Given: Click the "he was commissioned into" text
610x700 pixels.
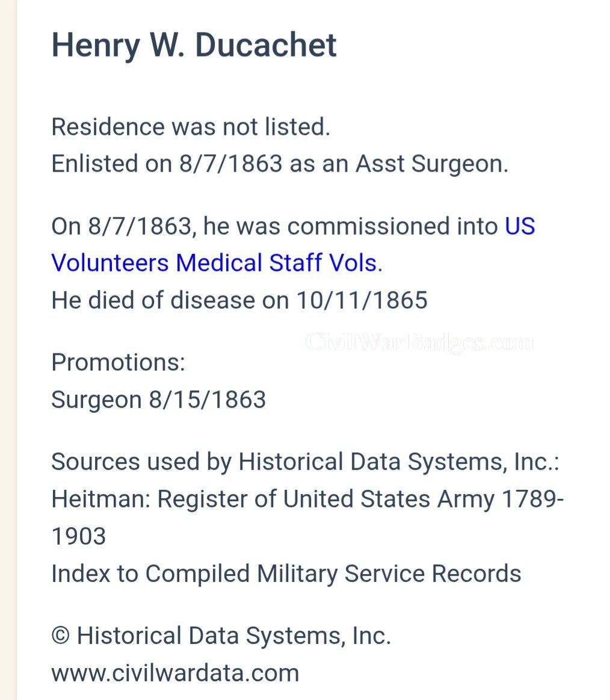Looking at the screenshot, I should 350,226.
